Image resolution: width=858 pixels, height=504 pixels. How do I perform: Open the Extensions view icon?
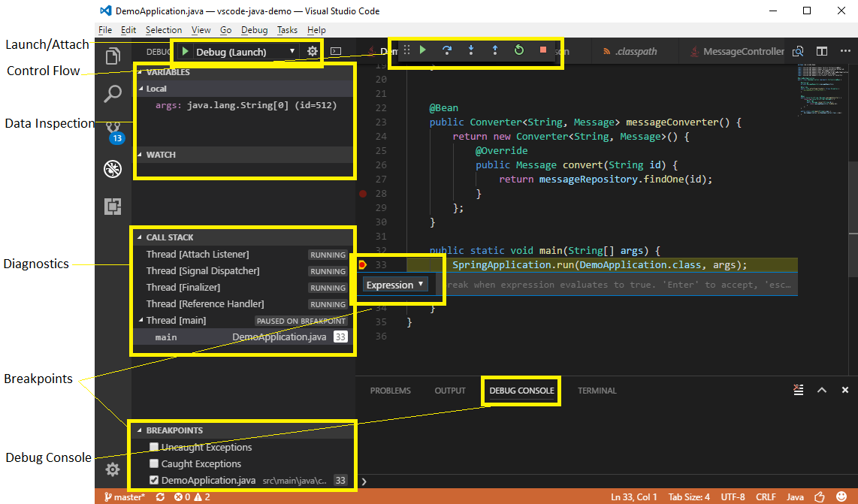click(x=113, y=206)
